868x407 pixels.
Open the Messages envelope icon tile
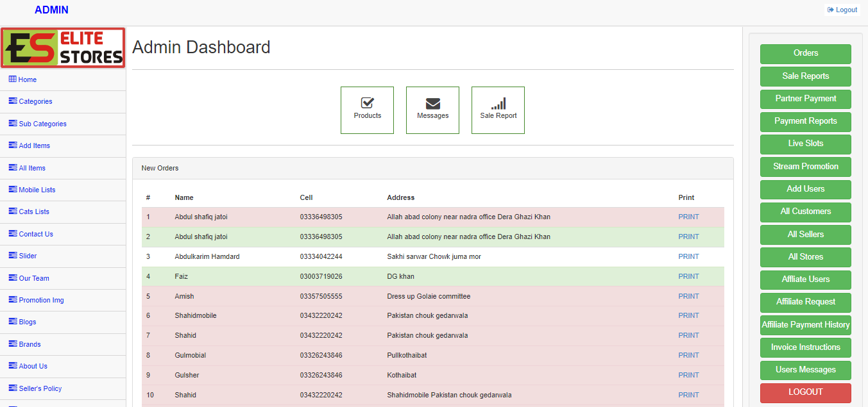pos(432,103)
